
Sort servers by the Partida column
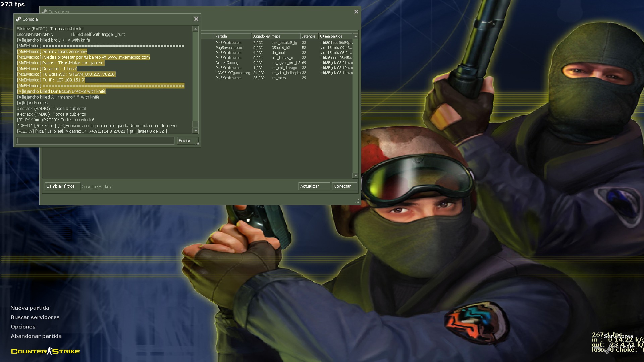(x=233, y=36)
